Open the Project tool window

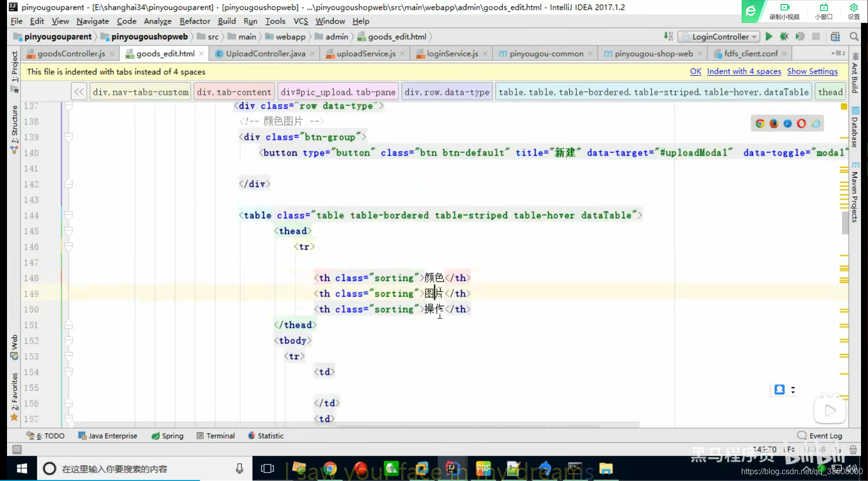click(x=14, y=71)
